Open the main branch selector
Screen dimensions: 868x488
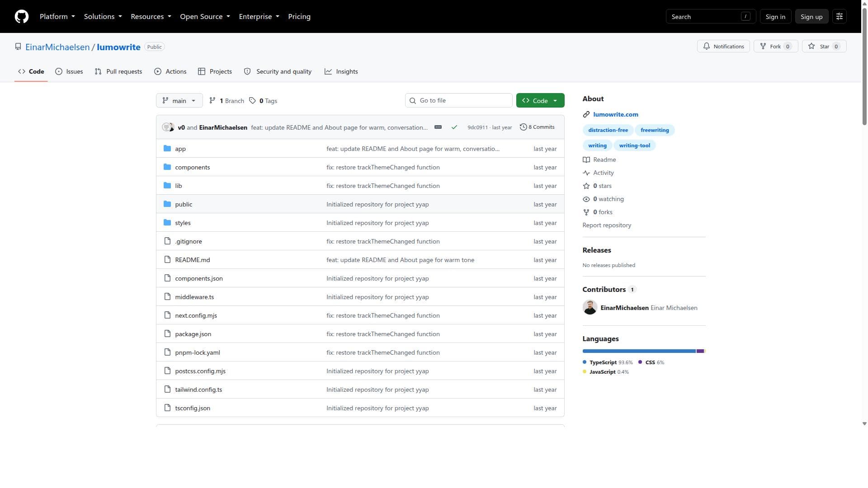point(179,101)
